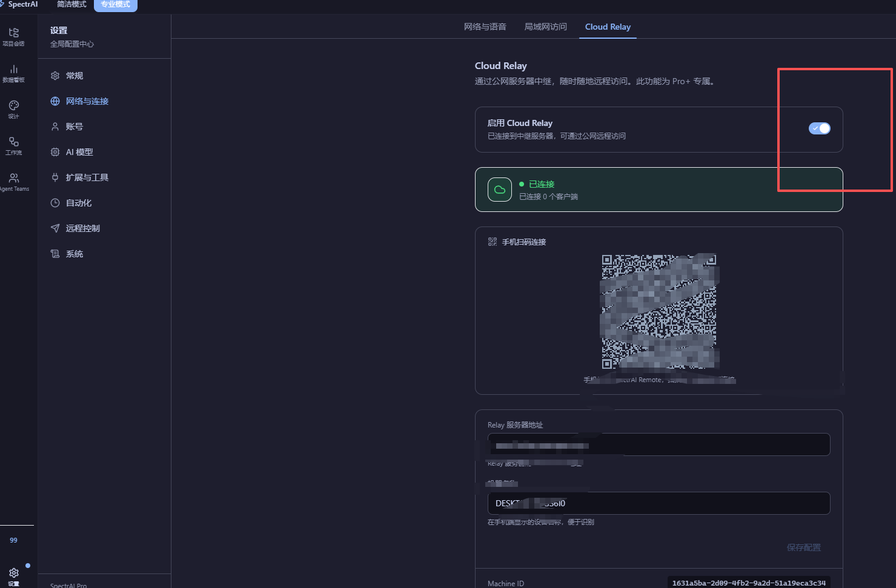This screenshot has width=896, height=588.
Task: Click the green 已连接 status text
Action: coord(542,184)
